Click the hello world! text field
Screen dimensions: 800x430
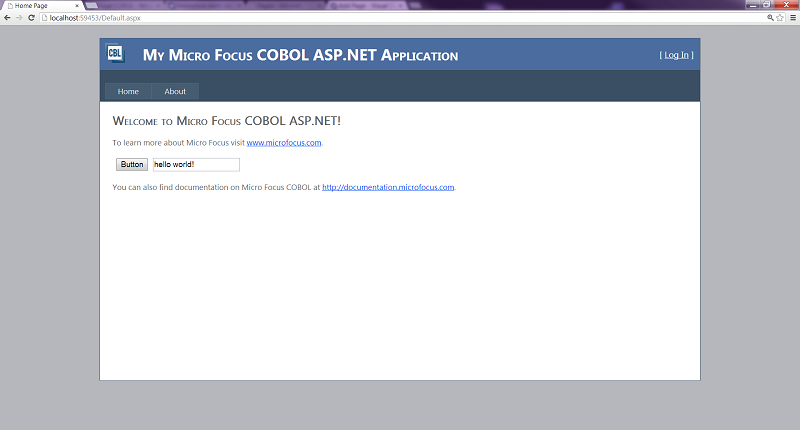(196, 164)
